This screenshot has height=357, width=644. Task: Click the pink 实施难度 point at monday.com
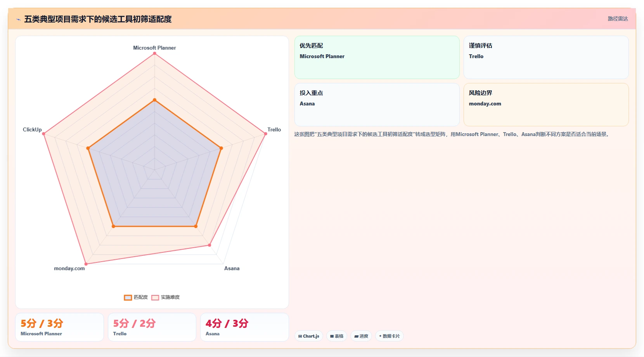click(86, 264)
